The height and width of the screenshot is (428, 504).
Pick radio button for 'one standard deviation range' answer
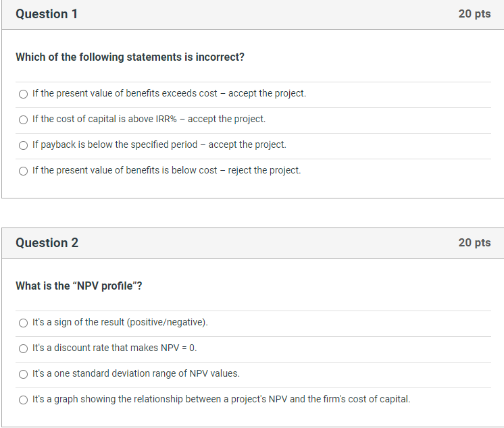coord(24,374)
